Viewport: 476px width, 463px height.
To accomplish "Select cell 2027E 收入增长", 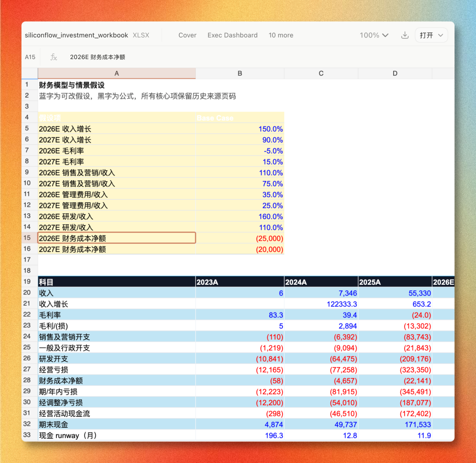I will coord(116,140).
